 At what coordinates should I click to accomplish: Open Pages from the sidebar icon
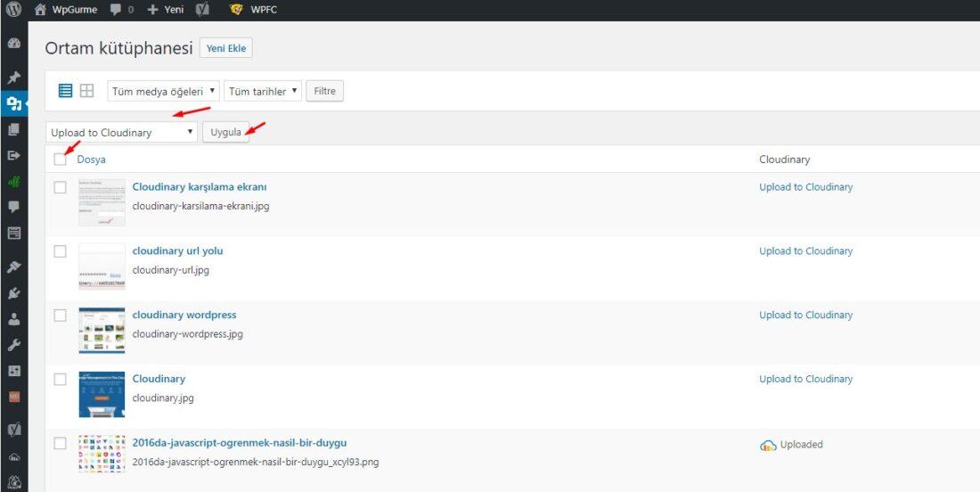pyautogui.click(x=13, y=129)
